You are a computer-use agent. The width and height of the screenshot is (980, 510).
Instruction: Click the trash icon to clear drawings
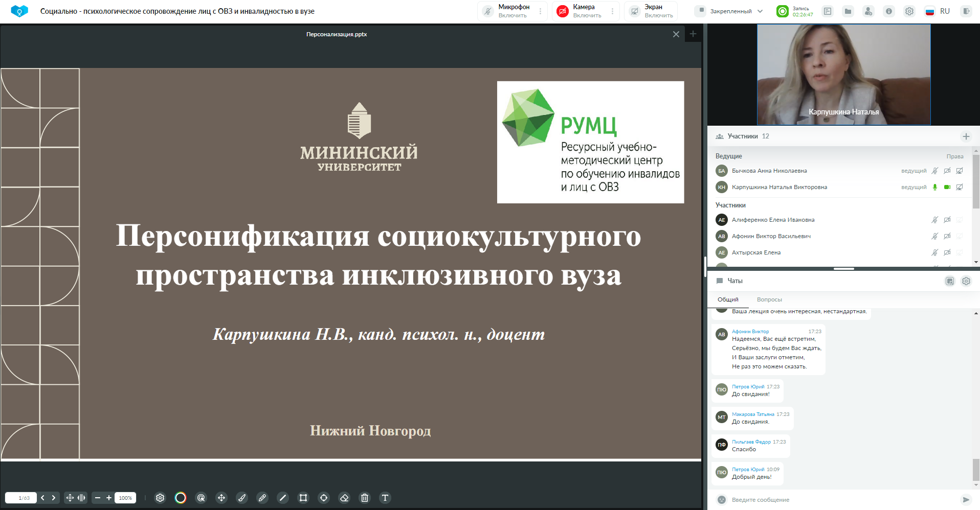coord(365,498)
